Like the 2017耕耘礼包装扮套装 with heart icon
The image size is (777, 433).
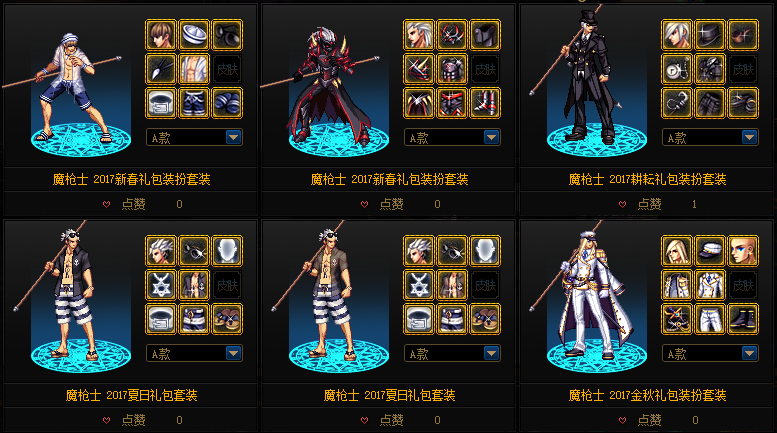click(622, 204)
